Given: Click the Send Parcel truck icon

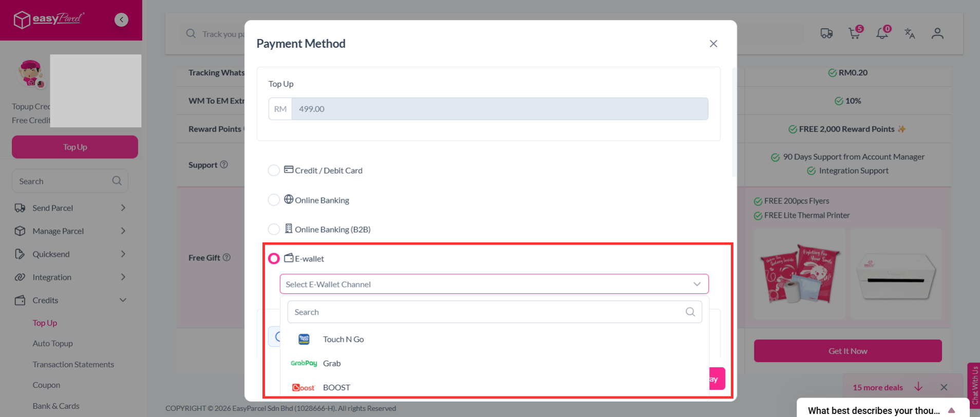Looking at the screenshot, I should tap(20, 208).
